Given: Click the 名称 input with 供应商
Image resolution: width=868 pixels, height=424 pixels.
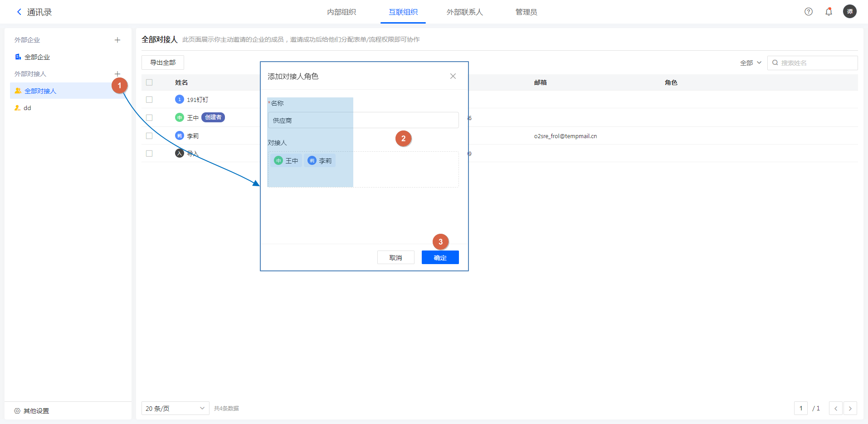Looking at the screenshot, I should coord(363,120).
